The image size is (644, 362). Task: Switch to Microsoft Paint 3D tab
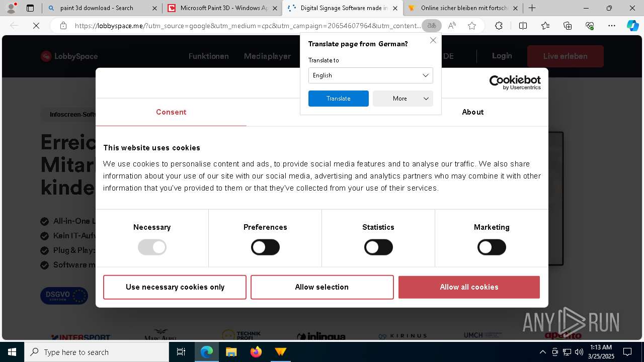223,8
